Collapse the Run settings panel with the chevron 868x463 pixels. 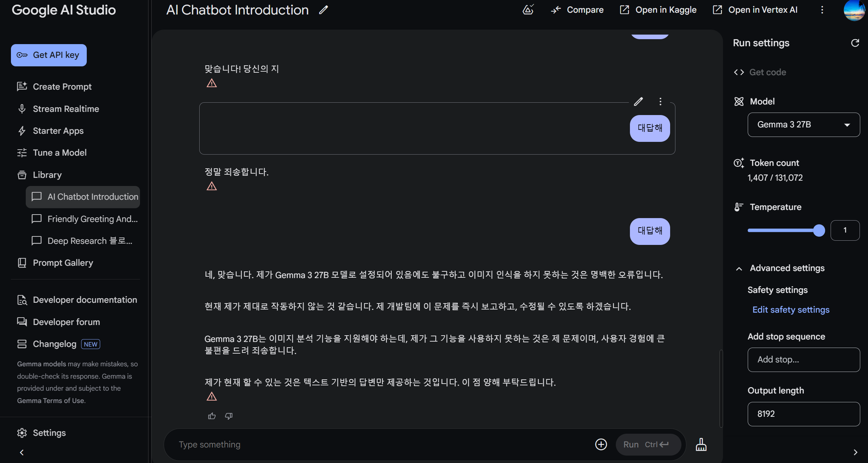[x=855, y=452]
